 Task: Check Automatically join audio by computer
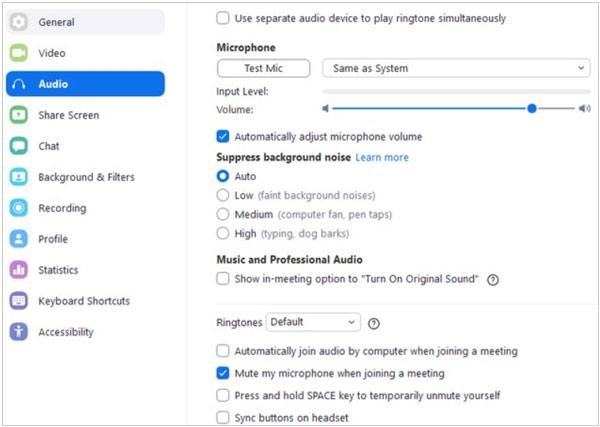[223, 350]
